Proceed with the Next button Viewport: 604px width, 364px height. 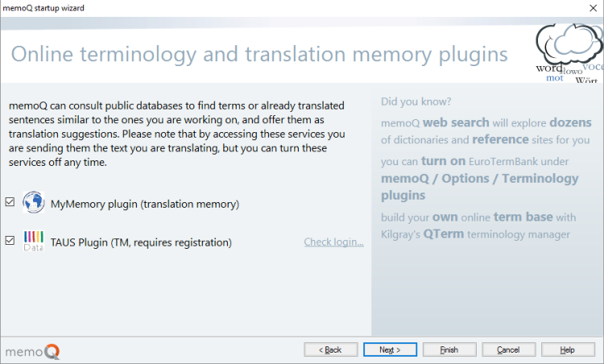[391, 350]
